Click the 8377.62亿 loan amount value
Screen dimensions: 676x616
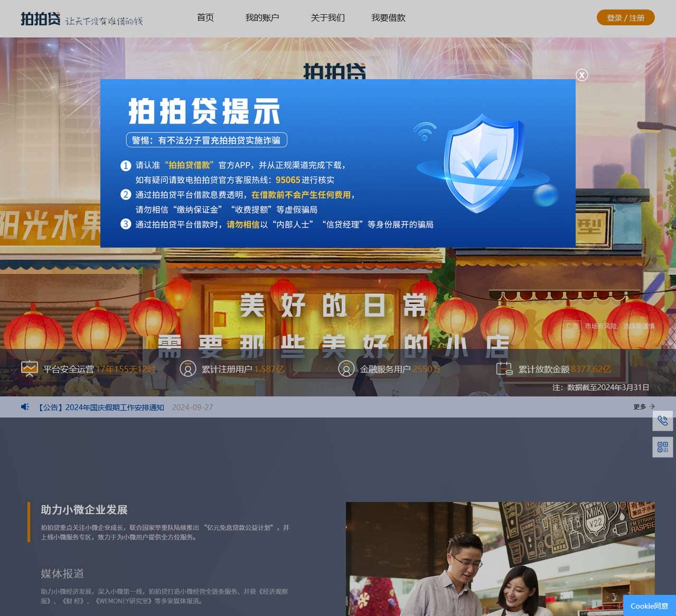point(591,369)
